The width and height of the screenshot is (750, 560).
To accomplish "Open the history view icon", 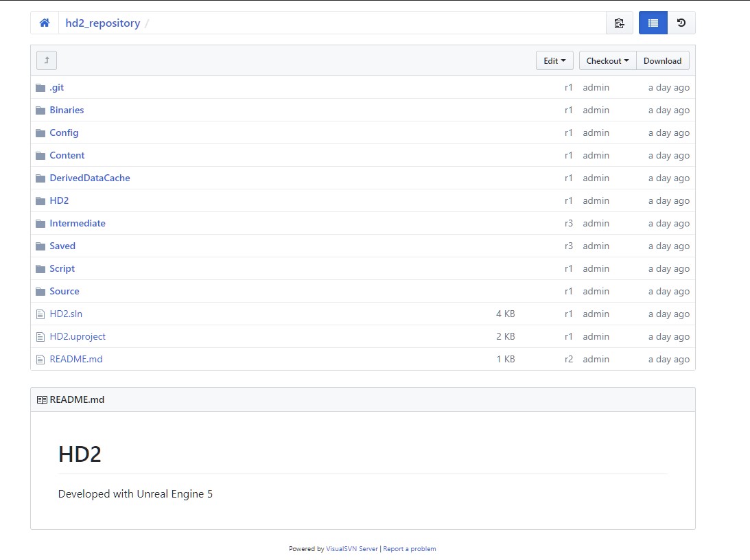I will (x=681, y=23).
